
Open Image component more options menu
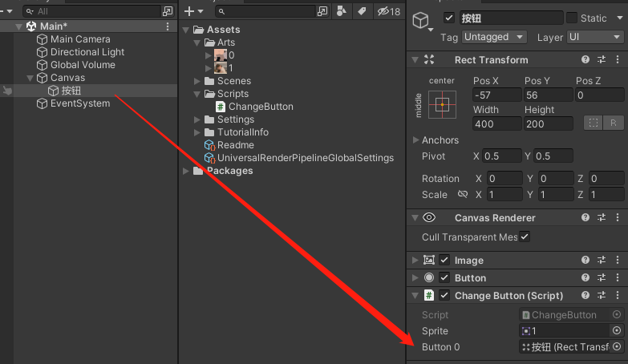click(x=618, y=260)
